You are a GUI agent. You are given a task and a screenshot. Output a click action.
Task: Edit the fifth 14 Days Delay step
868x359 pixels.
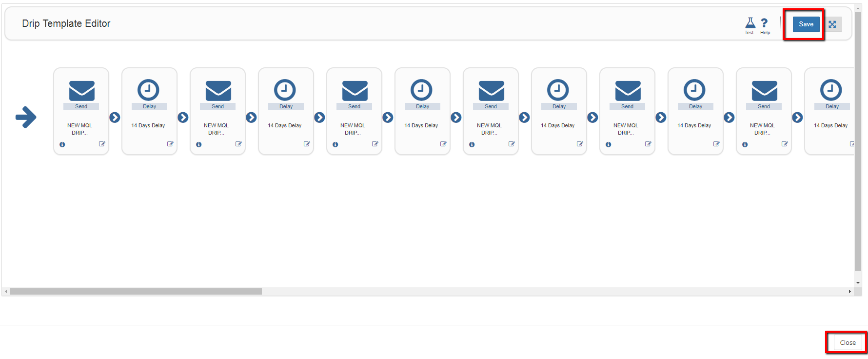pos(716,144)
